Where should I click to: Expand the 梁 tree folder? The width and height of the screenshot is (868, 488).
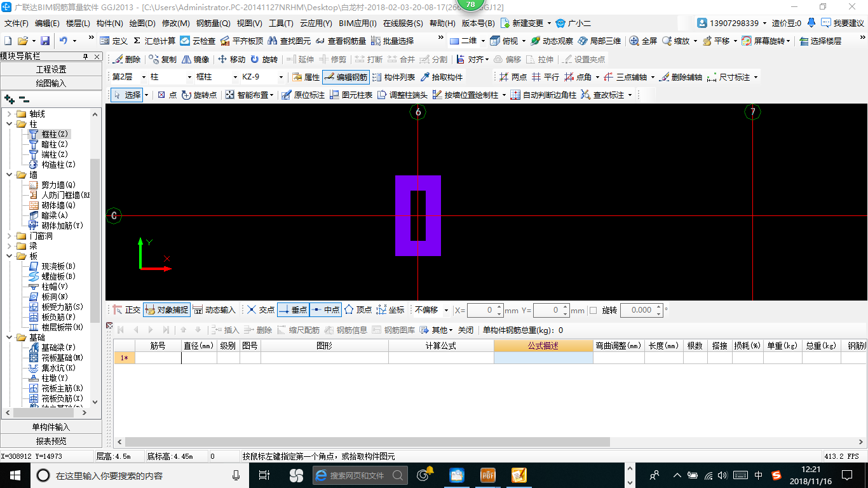tap(10, 246)
